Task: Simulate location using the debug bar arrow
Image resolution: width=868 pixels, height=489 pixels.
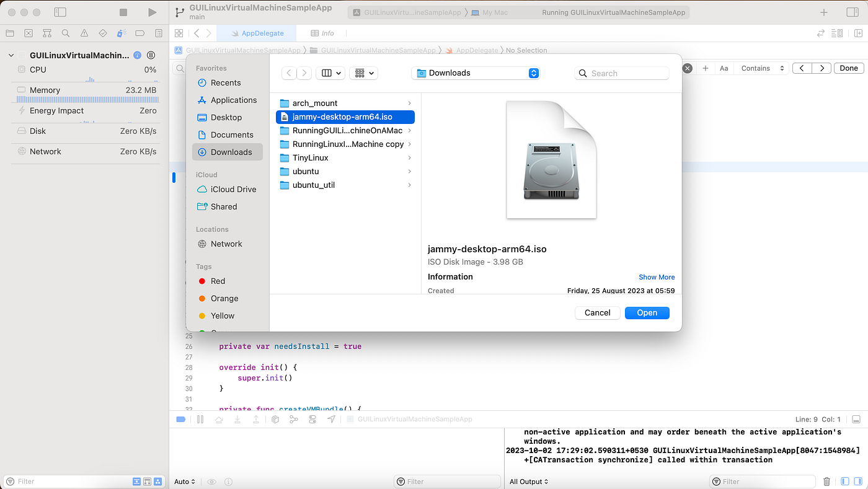Action: 331,419
